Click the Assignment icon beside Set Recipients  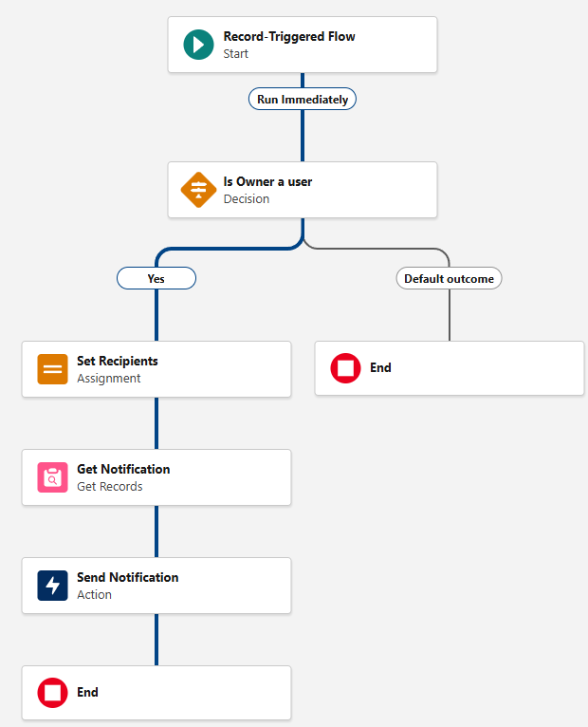coord(52,369)
